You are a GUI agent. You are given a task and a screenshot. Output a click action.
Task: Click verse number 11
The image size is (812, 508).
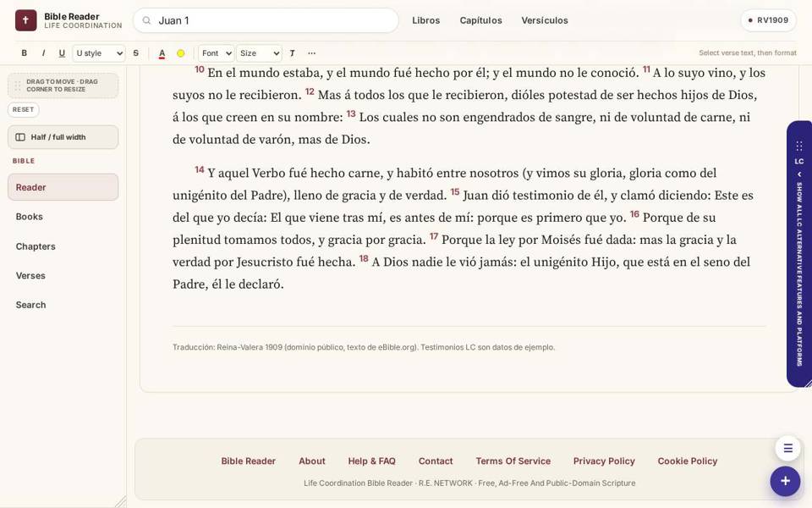[646, 69]
